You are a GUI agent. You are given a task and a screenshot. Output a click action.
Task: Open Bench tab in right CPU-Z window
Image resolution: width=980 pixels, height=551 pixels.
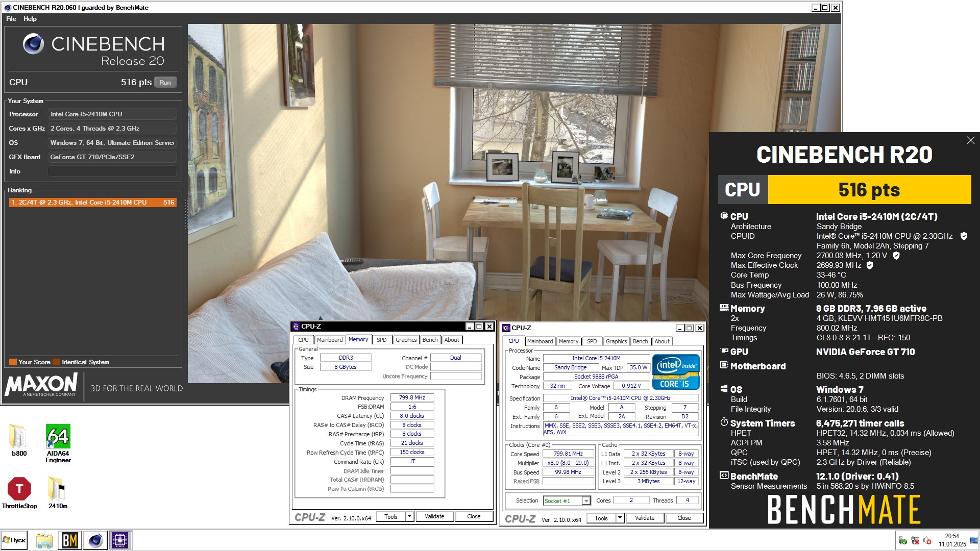point(641,341)
